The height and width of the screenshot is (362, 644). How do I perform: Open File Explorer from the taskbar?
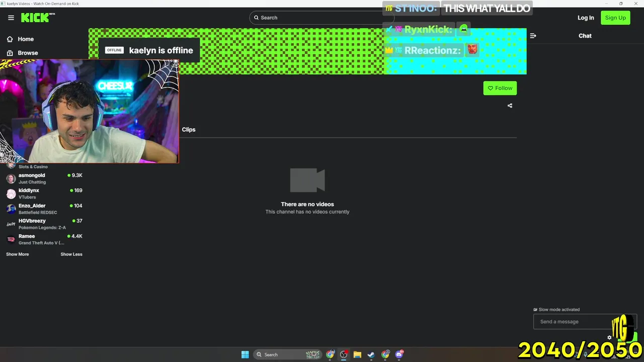[x=357, y=354]
